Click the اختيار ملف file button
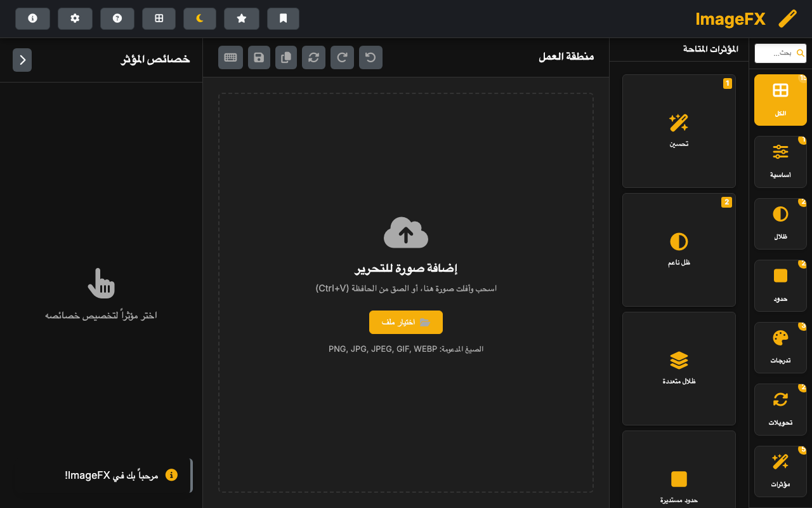The width and height of the screenshot is (812, 508). click(x=406, y=322)
